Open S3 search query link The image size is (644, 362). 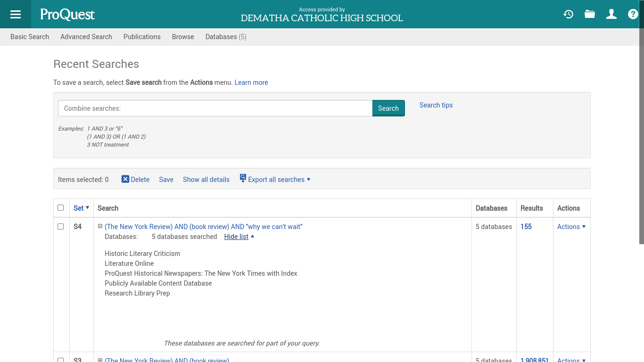[x=167, y=360]
